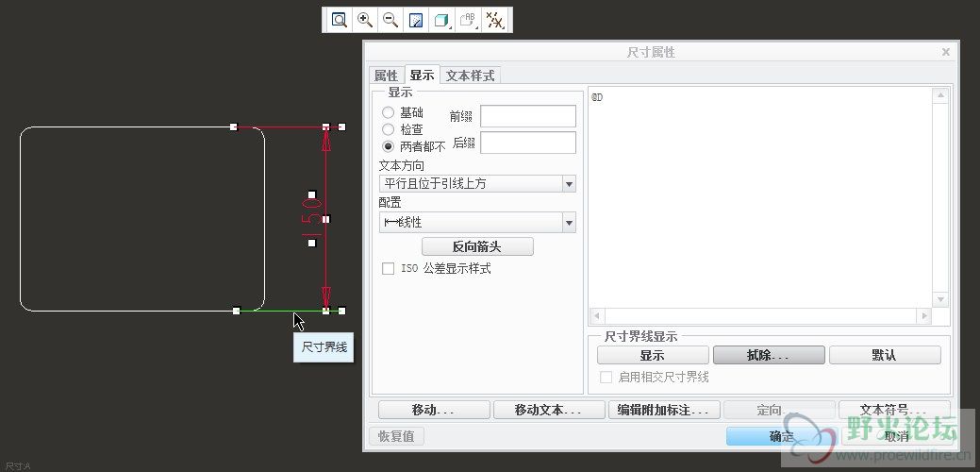Select the Zoom In magnifier icon

(x=365, y=20)
